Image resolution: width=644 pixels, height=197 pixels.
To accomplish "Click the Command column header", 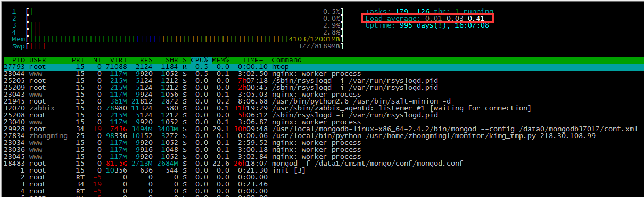I will tap(287, 60).
